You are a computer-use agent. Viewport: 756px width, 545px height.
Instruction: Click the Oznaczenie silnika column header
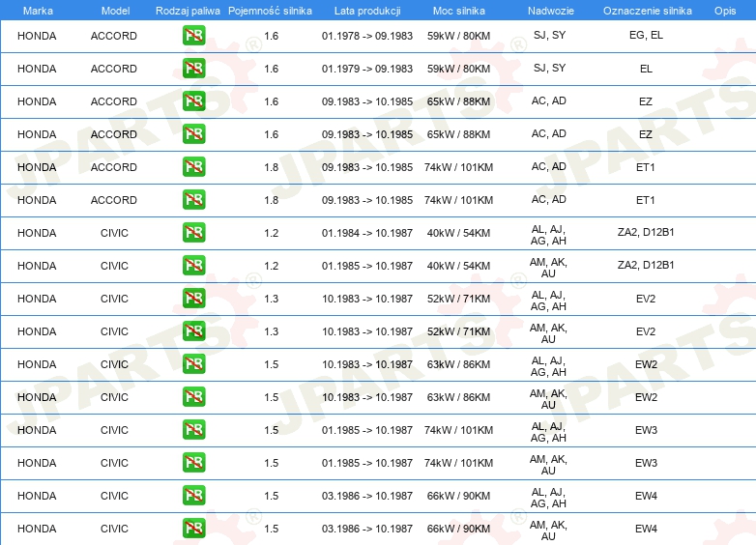[648, 11]
